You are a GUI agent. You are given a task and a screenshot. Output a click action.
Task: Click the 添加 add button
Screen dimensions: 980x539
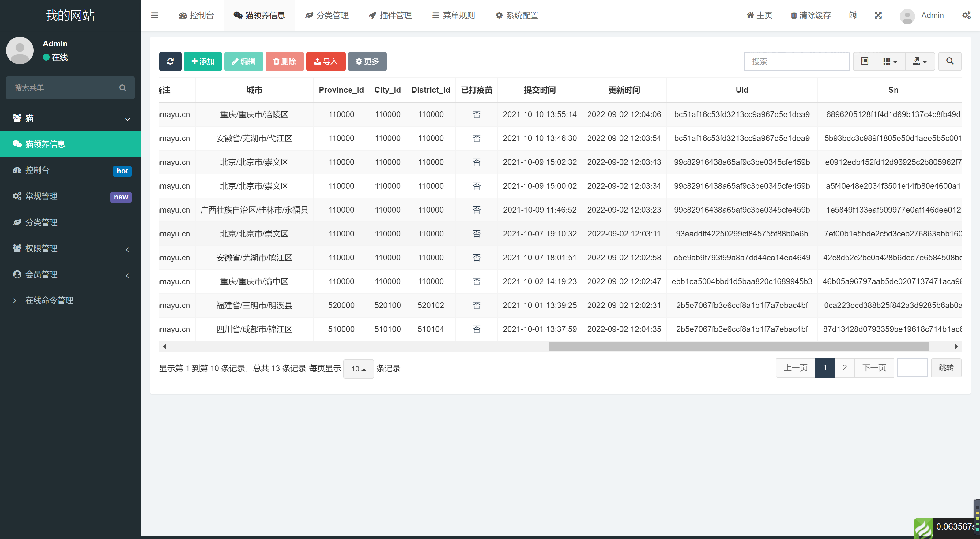(x=202, y=61)
